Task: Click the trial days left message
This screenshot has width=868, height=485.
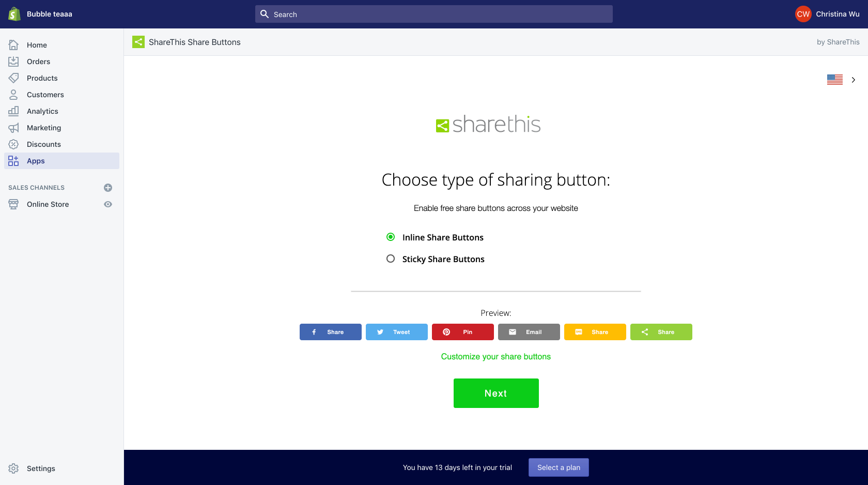Action: click(x=457, y=467)
